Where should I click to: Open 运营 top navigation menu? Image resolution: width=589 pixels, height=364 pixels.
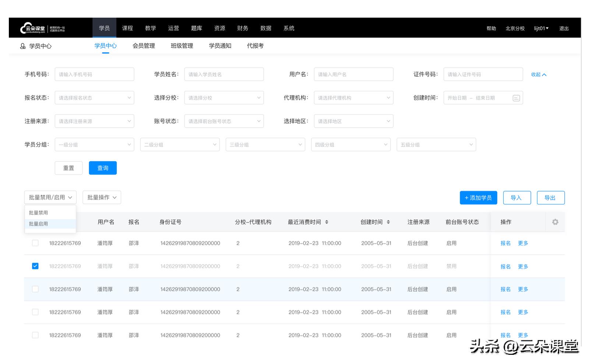(x=173, y=28)
